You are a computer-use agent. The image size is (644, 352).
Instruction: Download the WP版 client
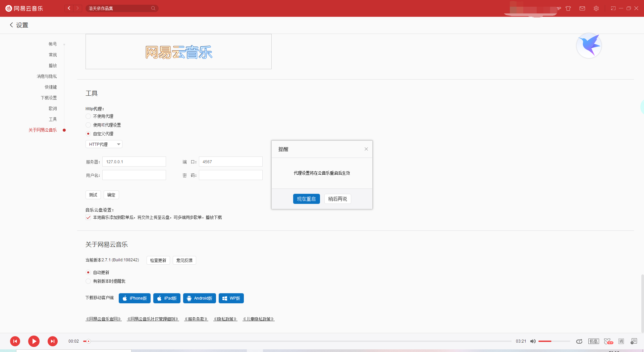[231, 298]
